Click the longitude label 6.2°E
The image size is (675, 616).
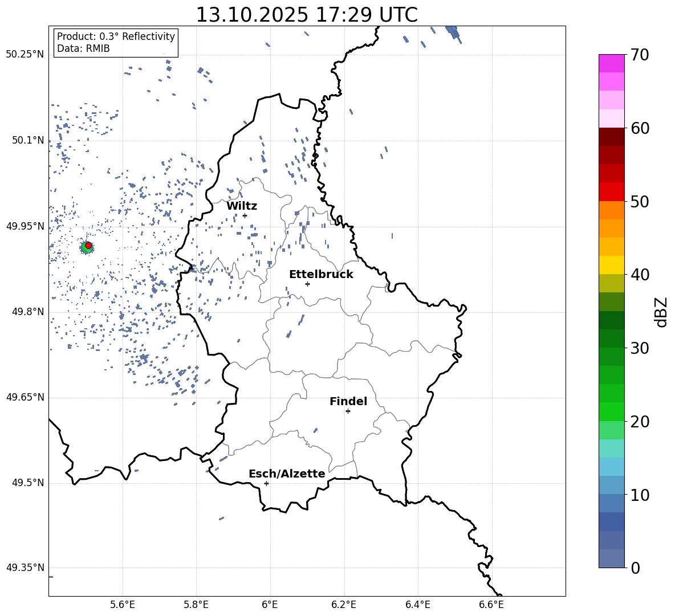(x=344, y=605)
